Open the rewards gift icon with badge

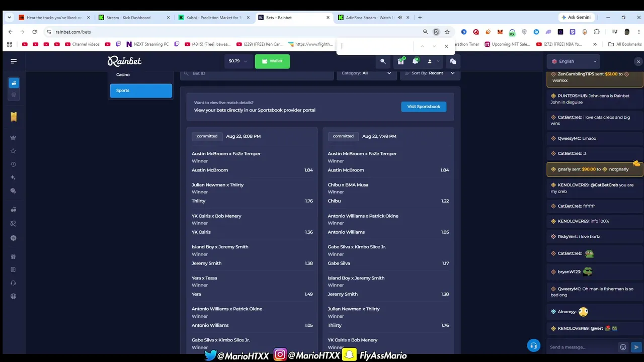pyautogui.click(x=400, y=61)
